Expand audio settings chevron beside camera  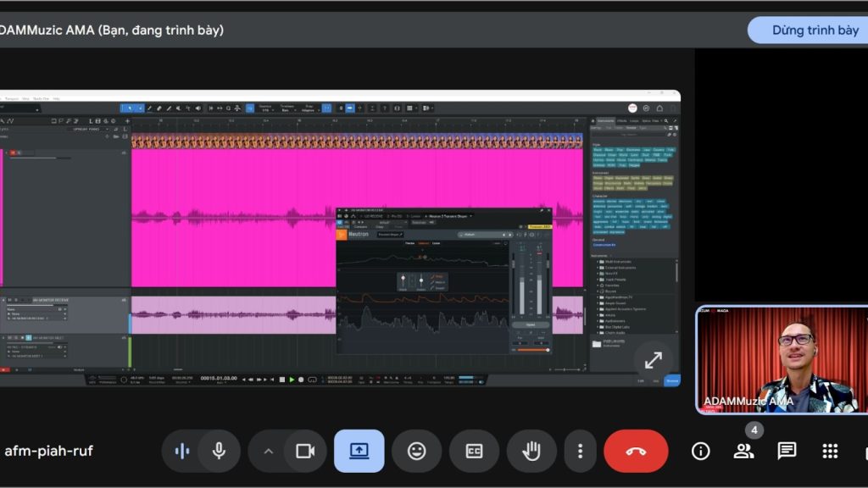point(269,451)
